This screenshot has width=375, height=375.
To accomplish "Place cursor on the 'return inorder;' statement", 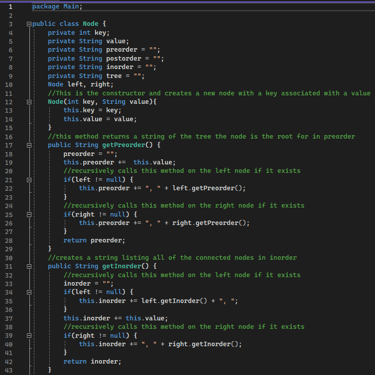I will (92, 362).
